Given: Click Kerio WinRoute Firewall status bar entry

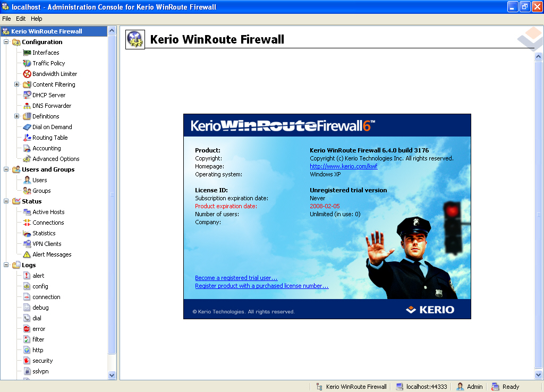Looking at the screenshot, I should (x=351, y=387).
